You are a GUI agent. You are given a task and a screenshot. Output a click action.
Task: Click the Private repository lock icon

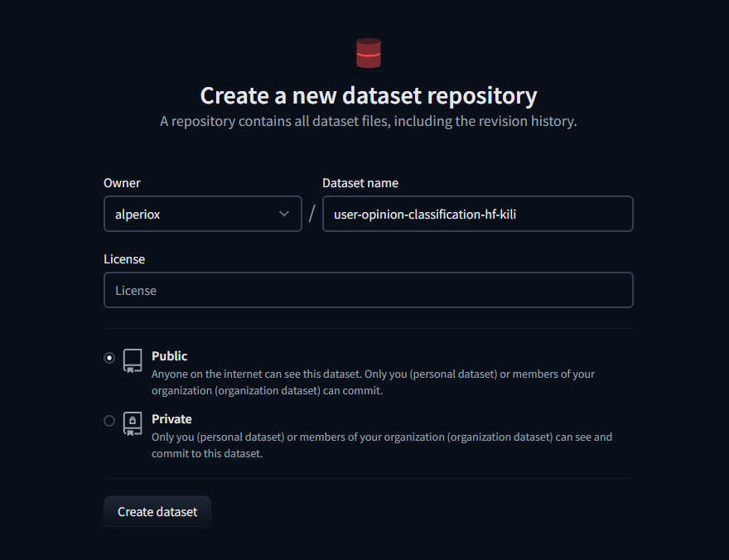tap(133, 423)
